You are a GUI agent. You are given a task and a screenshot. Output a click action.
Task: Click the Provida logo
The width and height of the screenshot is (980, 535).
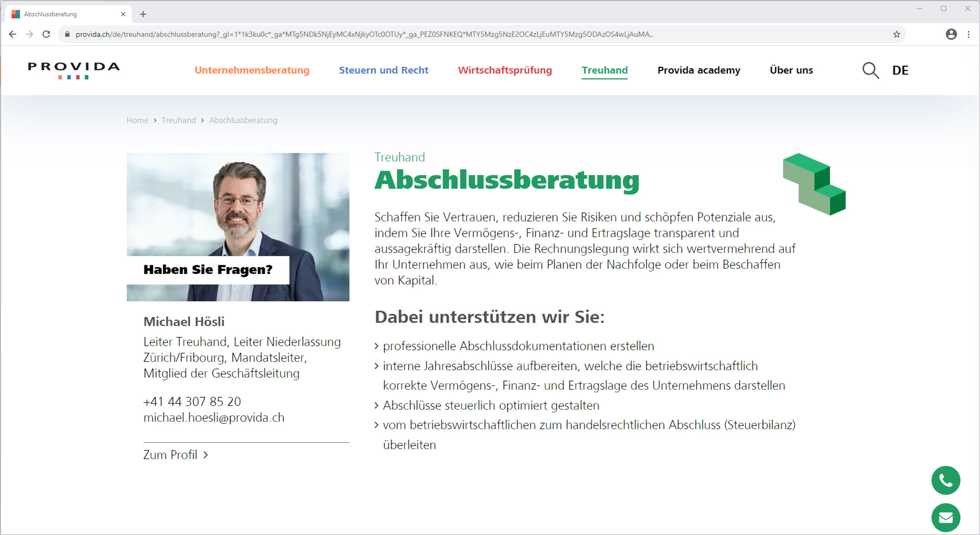point(73,70)
